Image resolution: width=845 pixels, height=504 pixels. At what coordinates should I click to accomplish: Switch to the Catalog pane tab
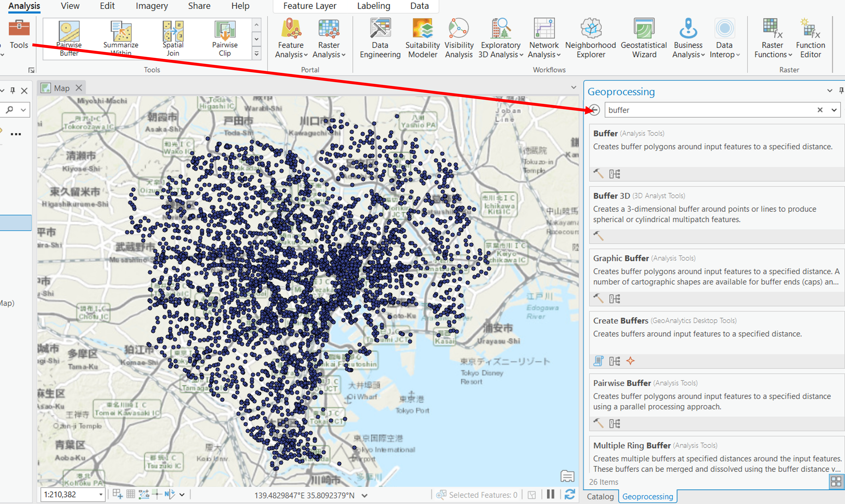click(x=600, y=496)
